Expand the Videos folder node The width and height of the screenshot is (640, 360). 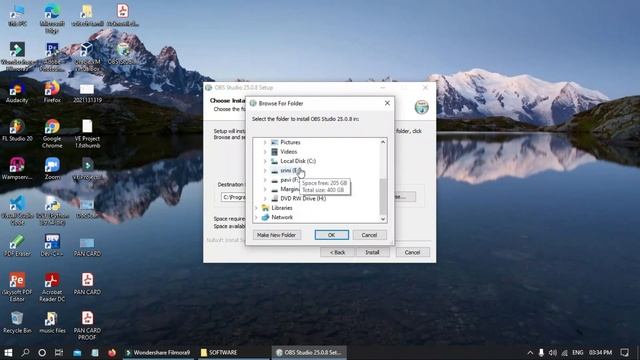[265, 152]
